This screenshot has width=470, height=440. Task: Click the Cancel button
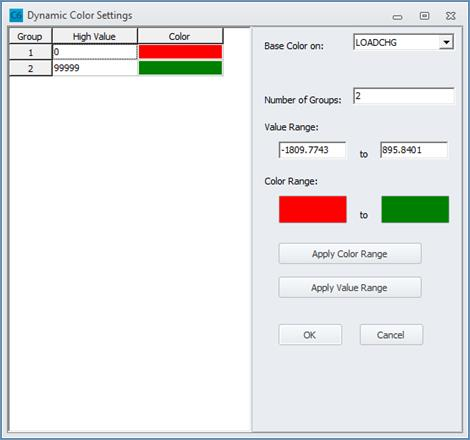(391, 335)
